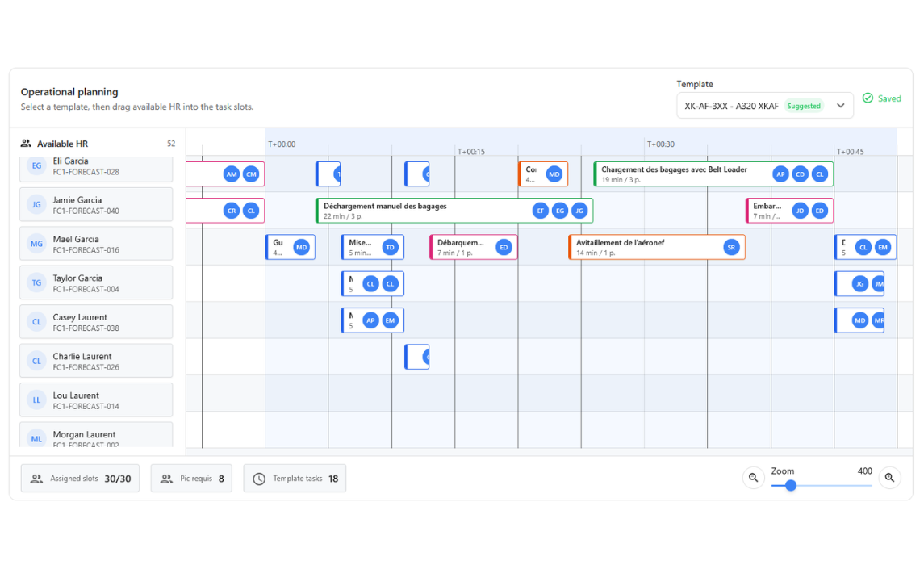The height and width of the screenshot is (569, 924).
Task: Select the Charlie Laurent name in HR list
Action: click(x=82, y=356)
